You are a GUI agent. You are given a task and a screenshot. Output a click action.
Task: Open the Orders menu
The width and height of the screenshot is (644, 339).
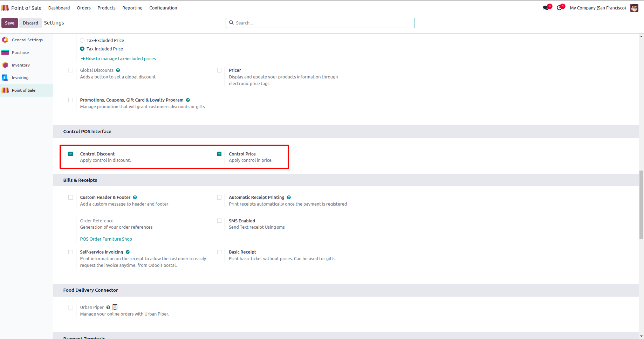click(x=84, y=8)
